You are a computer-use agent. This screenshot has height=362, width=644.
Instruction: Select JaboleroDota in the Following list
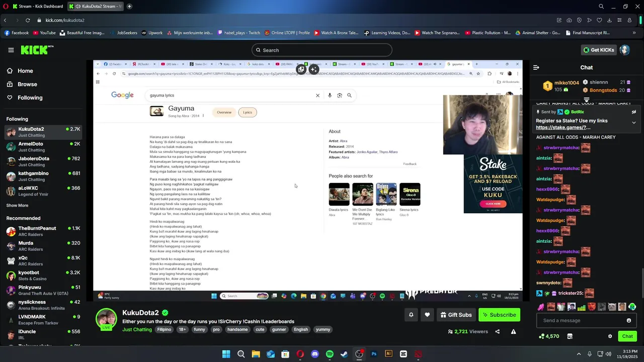[x=44, y=161]
